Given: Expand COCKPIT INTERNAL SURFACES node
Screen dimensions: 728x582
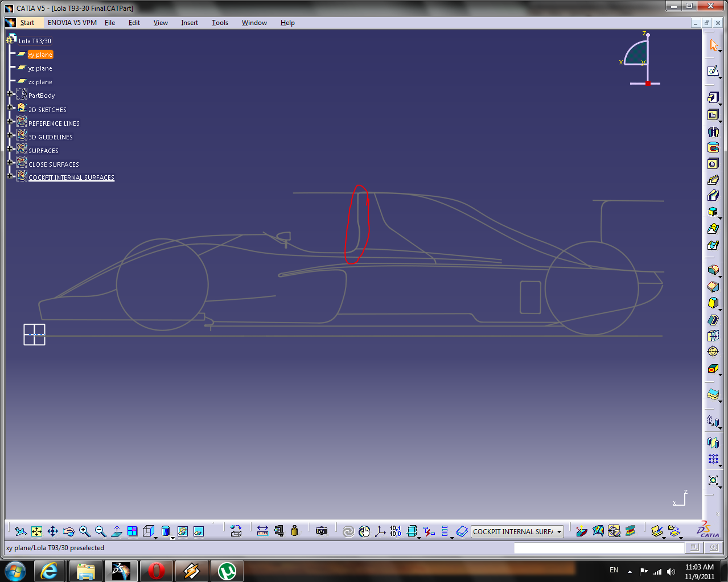Looking at the screenshot, I should tap(10, 176).
